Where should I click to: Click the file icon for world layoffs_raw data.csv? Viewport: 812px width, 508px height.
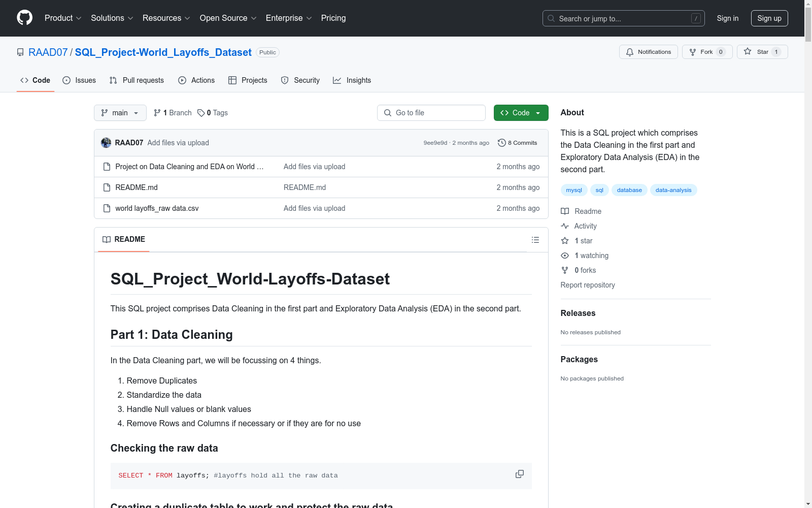(x=107, y=208)
